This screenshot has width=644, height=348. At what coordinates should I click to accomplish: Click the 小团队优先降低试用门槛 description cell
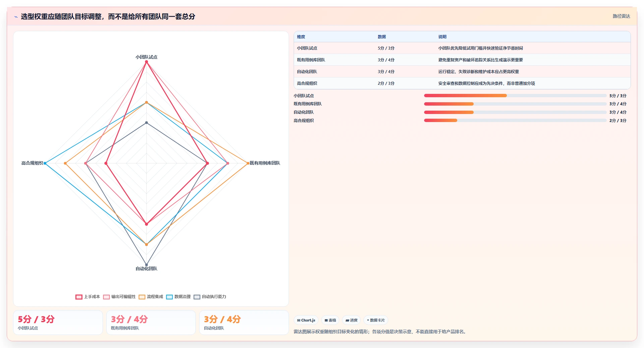coord(480,48)
